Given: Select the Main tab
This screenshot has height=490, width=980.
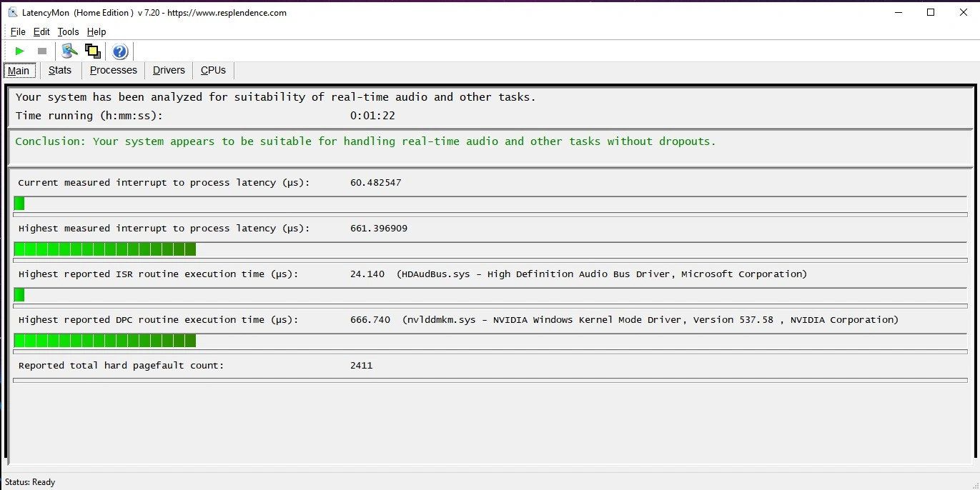Looking at the screenshot, I should point(19,70).
